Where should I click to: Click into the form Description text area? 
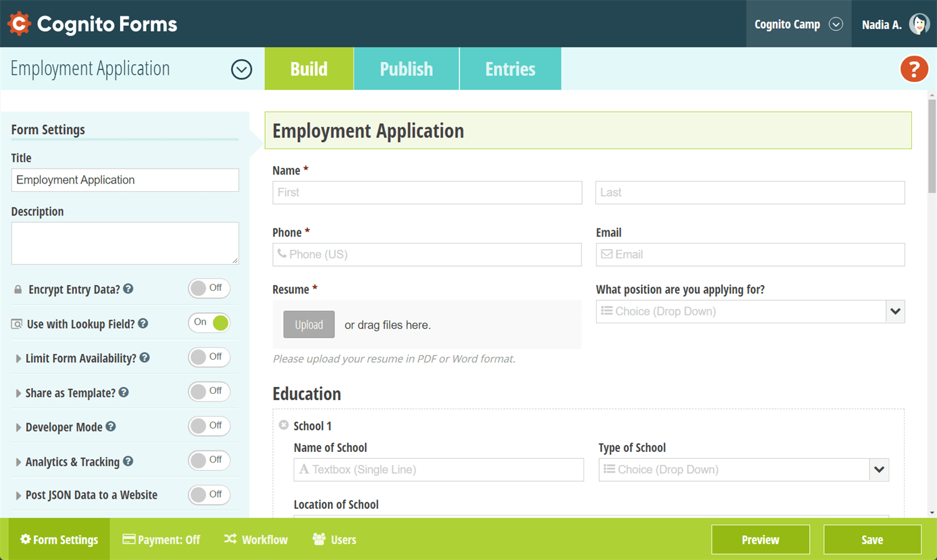tap(125, 243)
